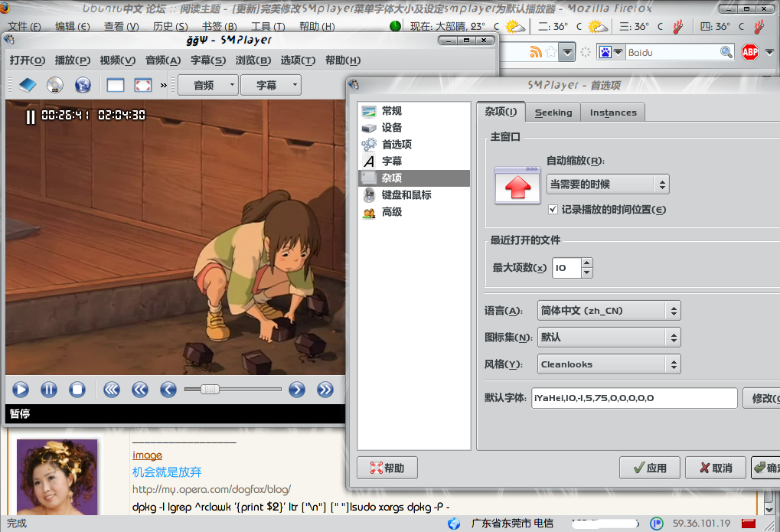Click the 应用 button in preferences
The width and height of the screenshot is (780, 532).
[x=650, y=468]
